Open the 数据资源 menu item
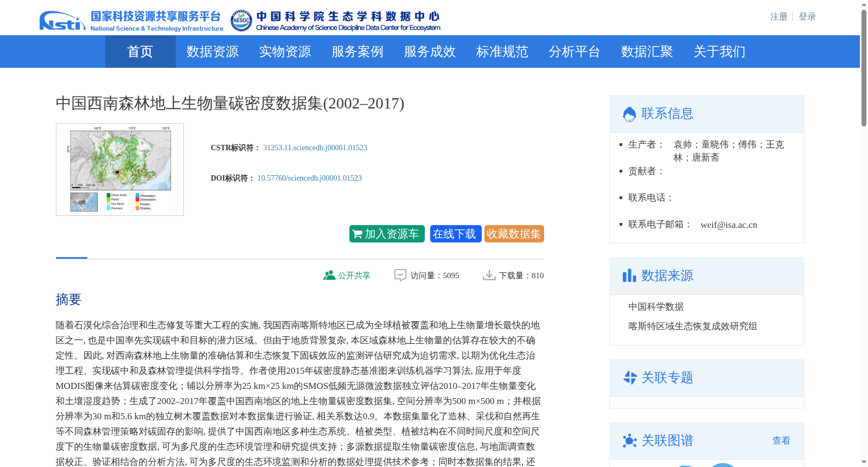The width and height of the screenshot is (868, 467). 212,52
